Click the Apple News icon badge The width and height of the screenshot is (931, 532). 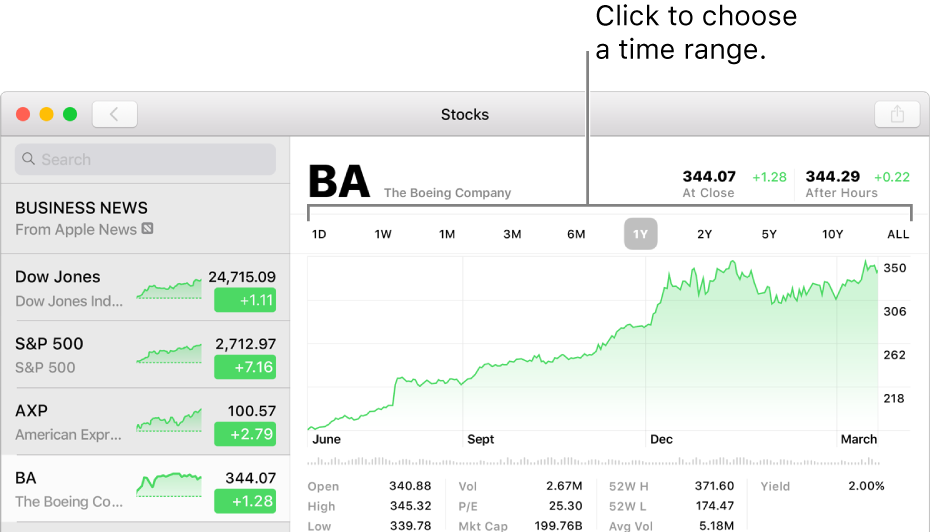pos(148,229)
